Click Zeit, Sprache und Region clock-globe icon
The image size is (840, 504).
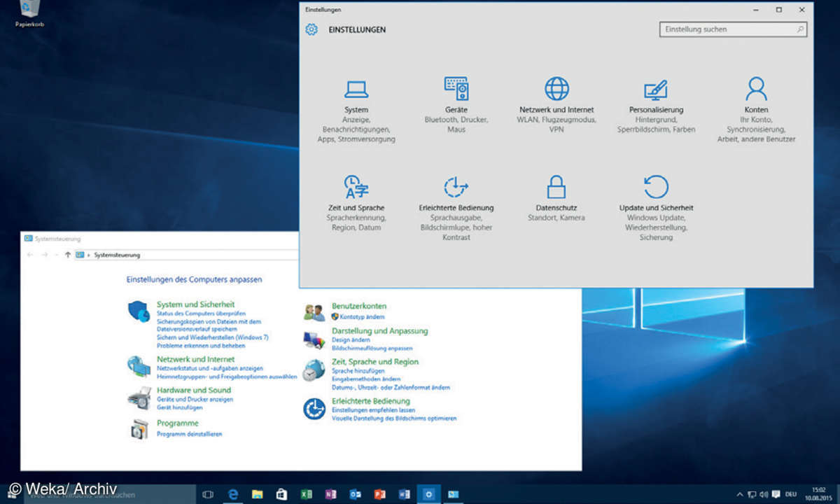(x=314, y=370)
